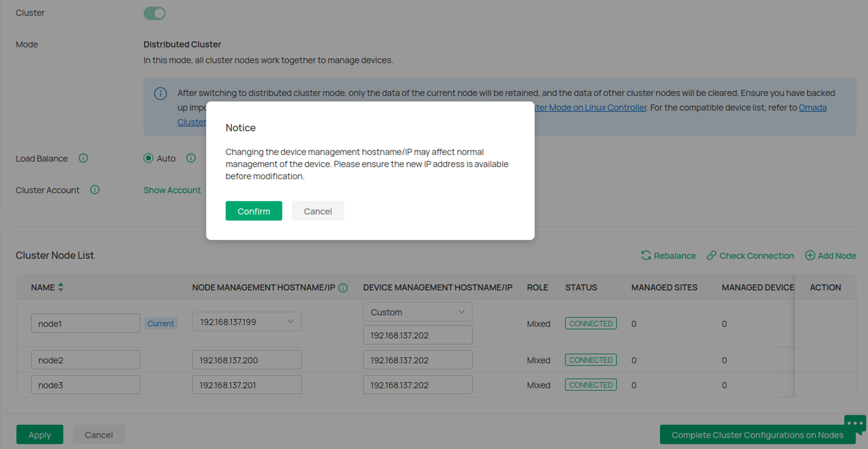
Task: Disable the Cluster toggle switch
Action: point(154,13)
